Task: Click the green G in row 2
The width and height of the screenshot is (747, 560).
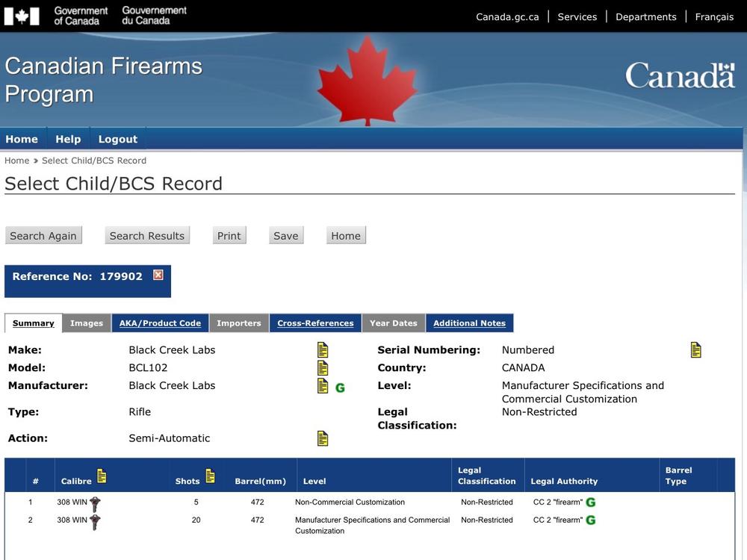Action: pos(591,520)
